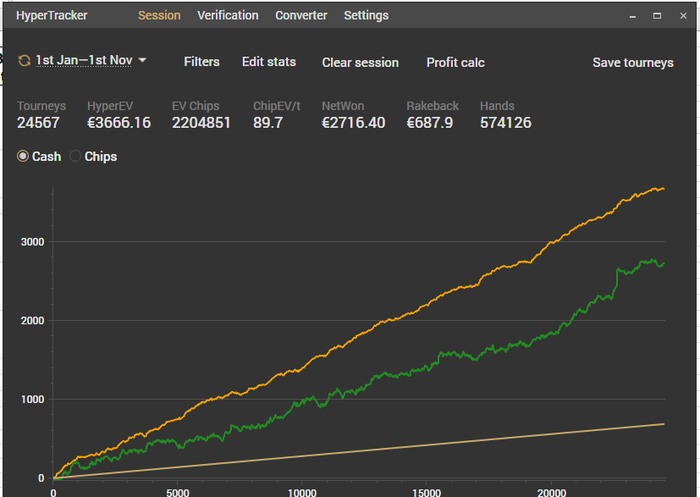The width and height of the screenshot is (700, 497).
Task: Click the NetWon value €2716.40
Action: click(353, 123)
